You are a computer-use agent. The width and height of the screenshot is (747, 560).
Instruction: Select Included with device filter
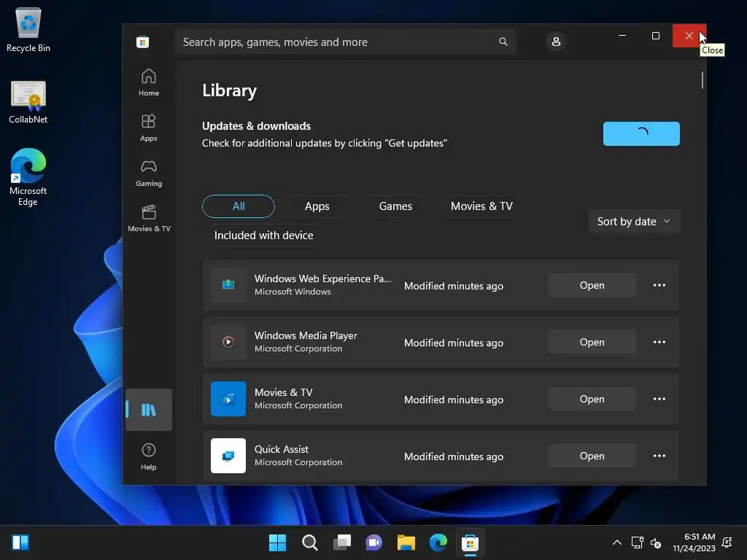(x=263, y=236)
